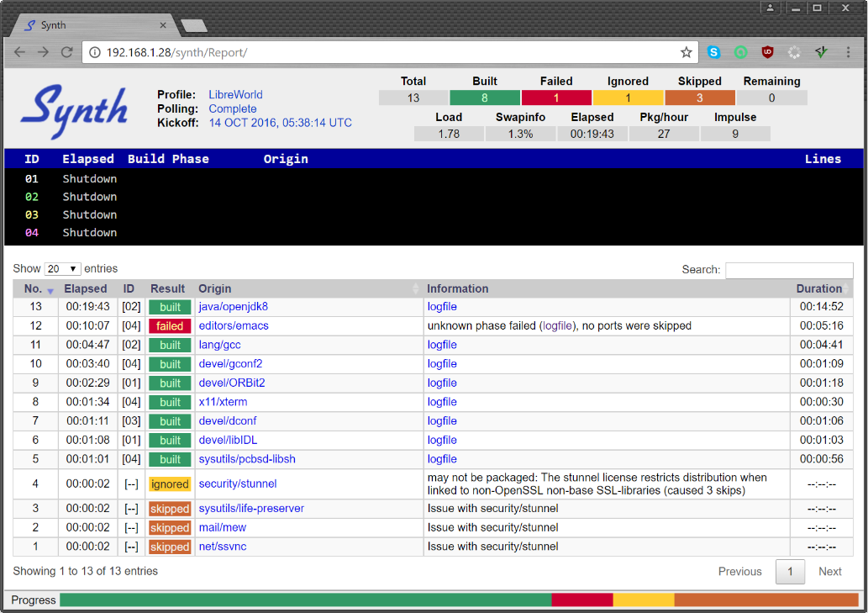This screenshot has height=613, width=868.
Task: Click the red segment of Progress bar
Action: [x=581, y=600]
